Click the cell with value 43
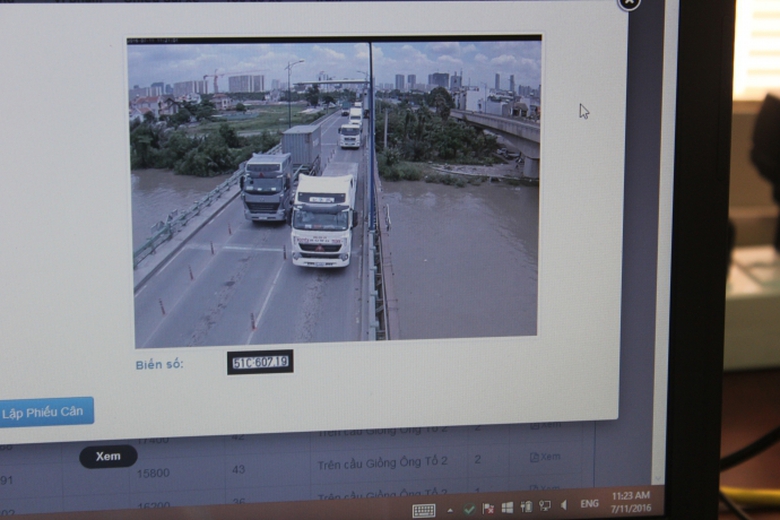Image resolution: width=780 pixels, height=520 pixels. pyautogui.click(x=238, y=469)
